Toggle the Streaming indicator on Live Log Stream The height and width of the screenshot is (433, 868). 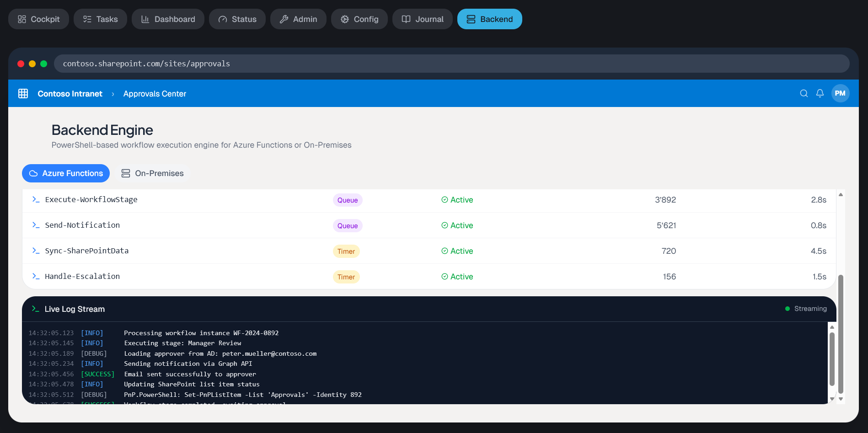point(806,309)
